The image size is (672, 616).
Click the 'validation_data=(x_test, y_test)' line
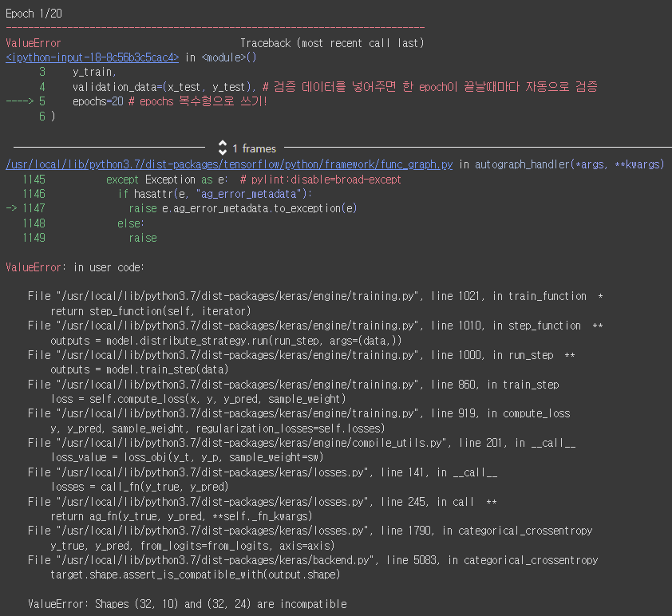click(x=334, y=87)
